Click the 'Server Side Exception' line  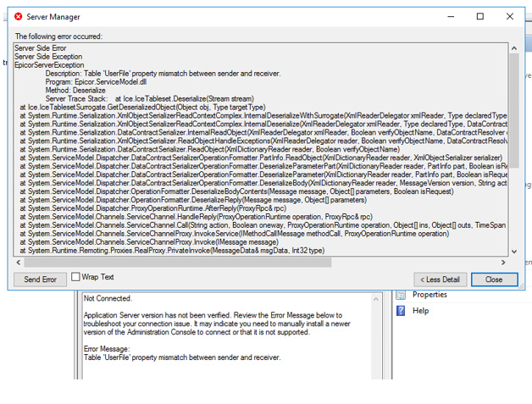coord(48,57)
